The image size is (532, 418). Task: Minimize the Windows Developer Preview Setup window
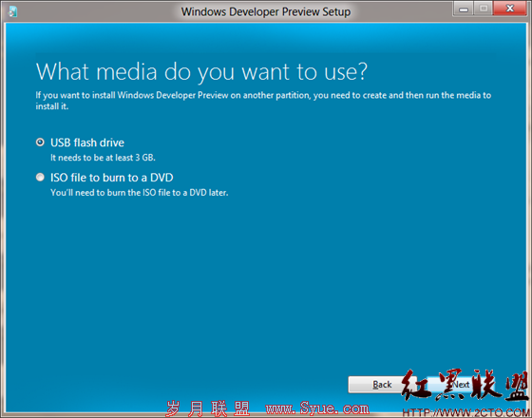coord(464,9)
